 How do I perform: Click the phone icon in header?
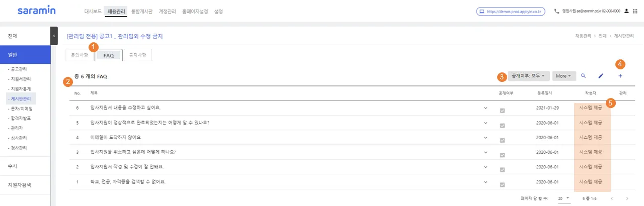[x=556, y=11]
